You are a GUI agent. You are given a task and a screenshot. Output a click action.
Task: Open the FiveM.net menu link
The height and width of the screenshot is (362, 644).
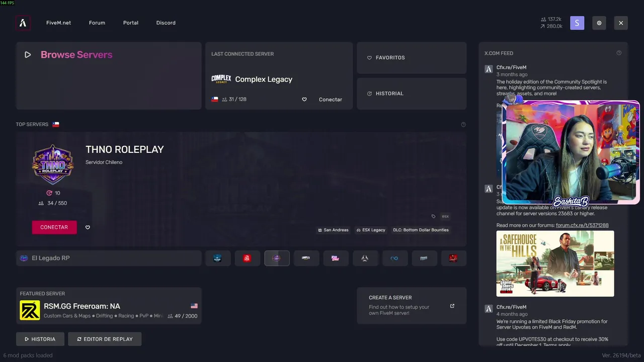click(x=58, y=23)
